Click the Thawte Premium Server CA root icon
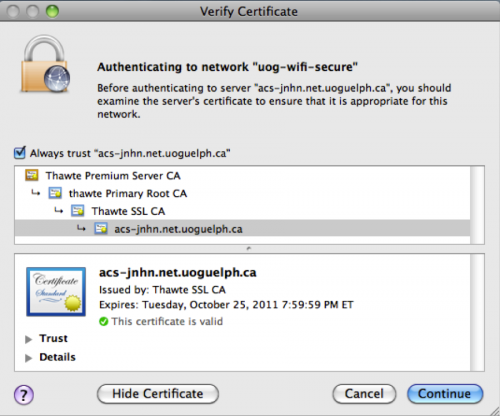 32,175
